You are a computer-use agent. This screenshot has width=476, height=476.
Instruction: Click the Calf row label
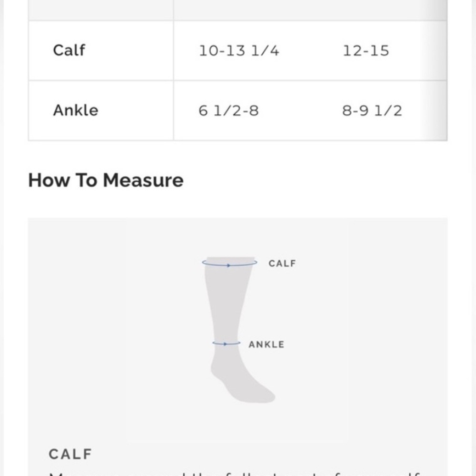click(x=69, y=50)
